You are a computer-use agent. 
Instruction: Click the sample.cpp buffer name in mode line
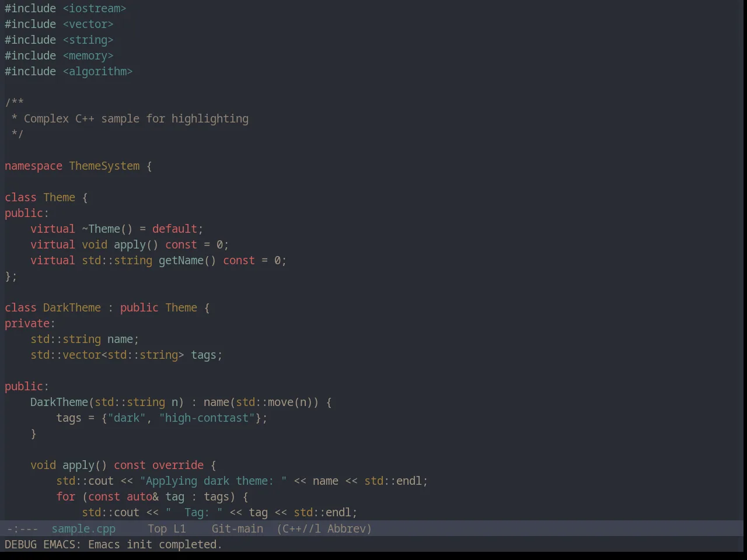click(x=83, y=528)
